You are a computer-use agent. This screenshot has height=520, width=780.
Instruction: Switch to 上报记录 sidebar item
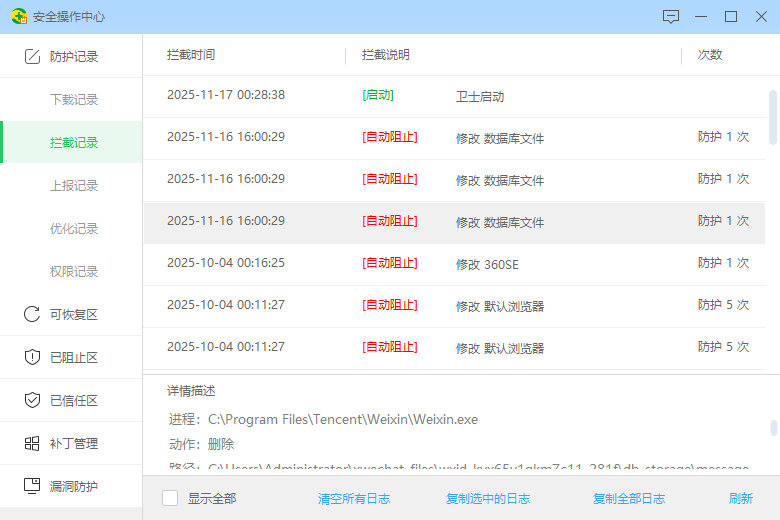(x=74, y=186)
